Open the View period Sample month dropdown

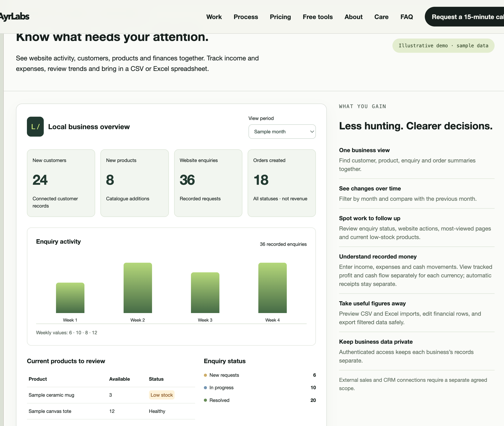282,132
